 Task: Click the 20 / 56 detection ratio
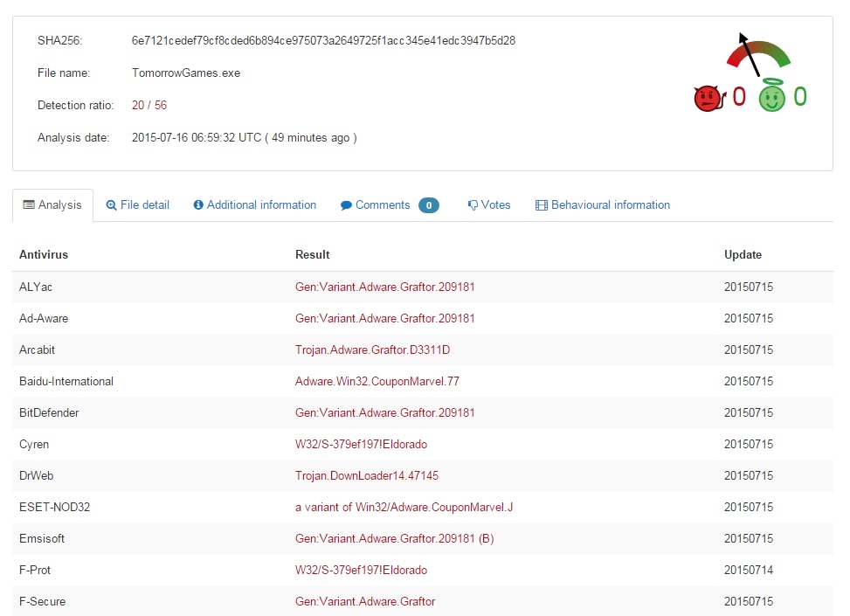pyautogui.click(x=149, y=105)
